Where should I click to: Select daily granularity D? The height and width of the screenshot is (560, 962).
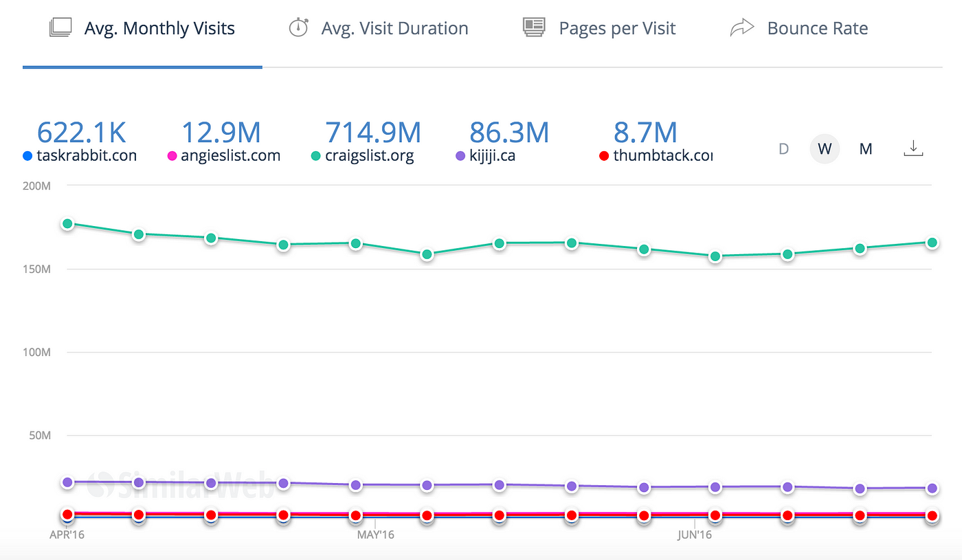[783, 149]
